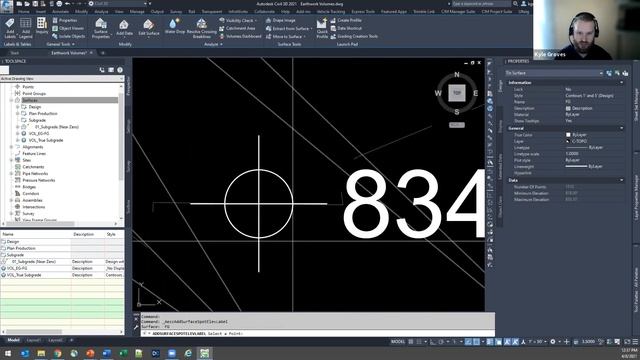Switch to the Annotate ribbon tab
Viewport: 640px width, 360px height.
(x=60, y=12)
